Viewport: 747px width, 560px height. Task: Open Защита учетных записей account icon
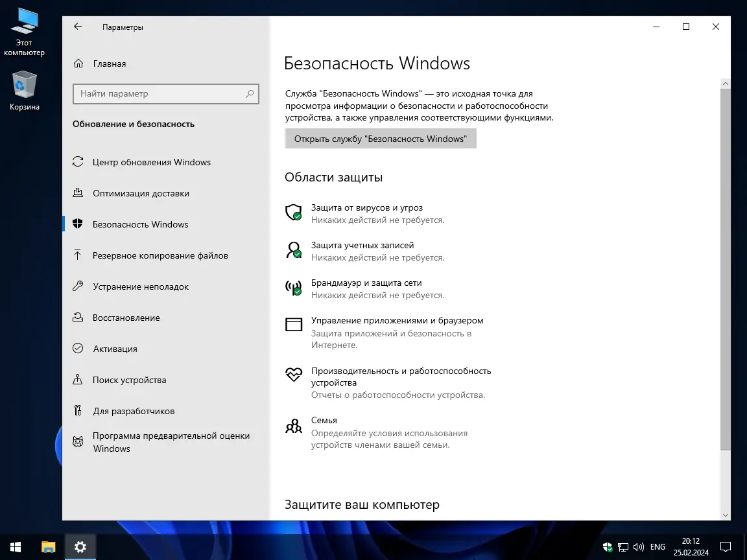[x=293, y=250]
